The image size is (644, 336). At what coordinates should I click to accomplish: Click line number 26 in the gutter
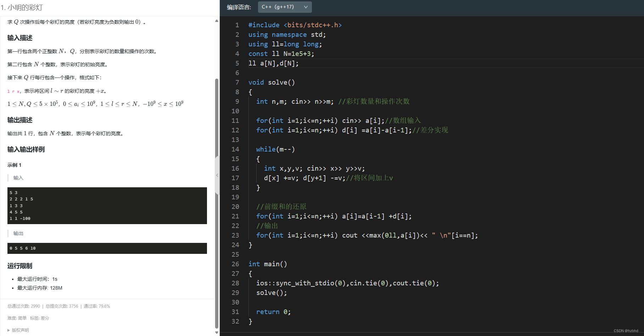point(235,264)
